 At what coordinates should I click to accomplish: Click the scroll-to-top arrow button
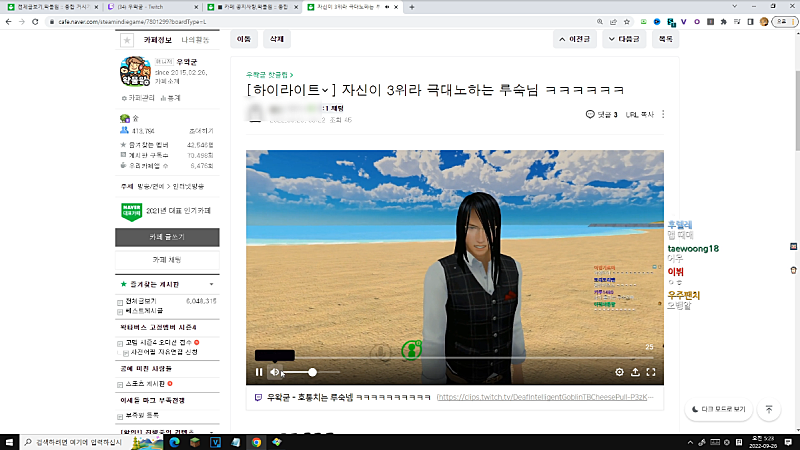coord(769,409)
